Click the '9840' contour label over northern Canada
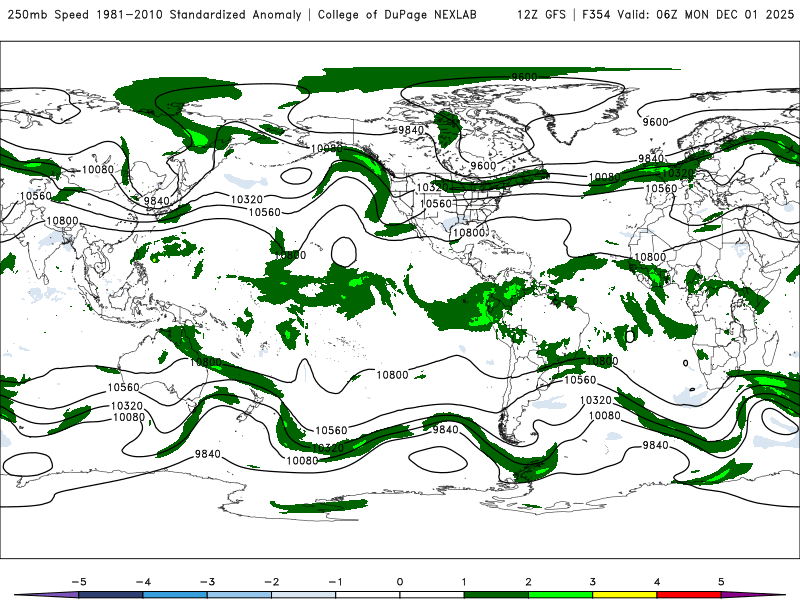This screenshot has height=600, width=800. pos(411,130)
